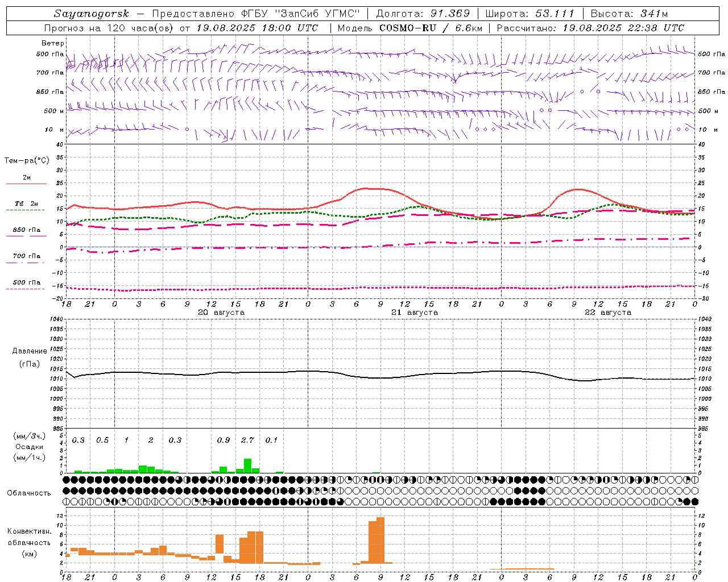
Task: Click the Sayanogorsk station title
Action: 92,14
